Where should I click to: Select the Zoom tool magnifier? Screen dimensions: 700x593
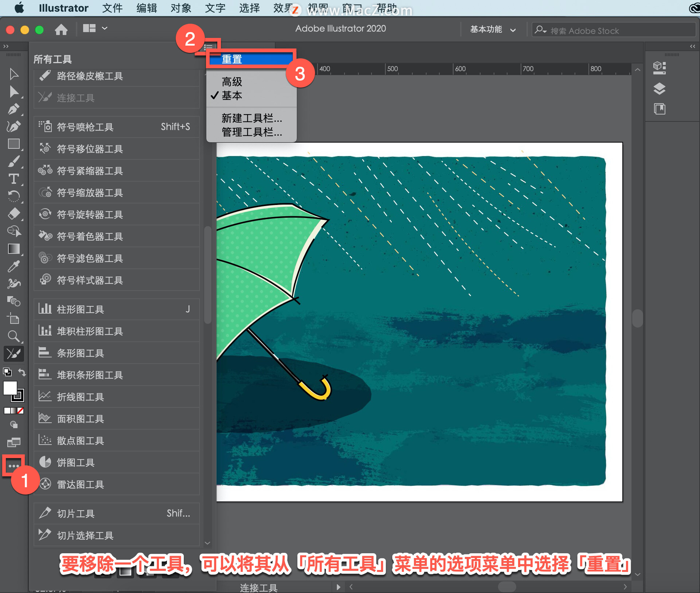[14, 336]
